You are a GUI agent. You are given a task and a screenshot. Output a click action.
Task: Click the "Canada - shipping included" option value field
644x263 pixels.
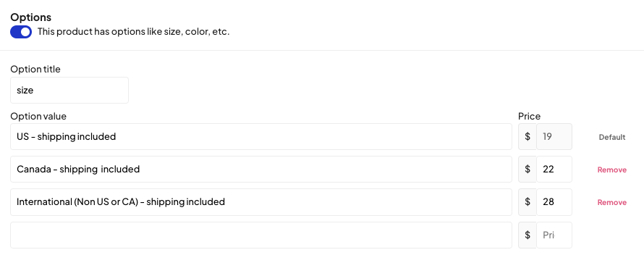[x=261, y=170]
